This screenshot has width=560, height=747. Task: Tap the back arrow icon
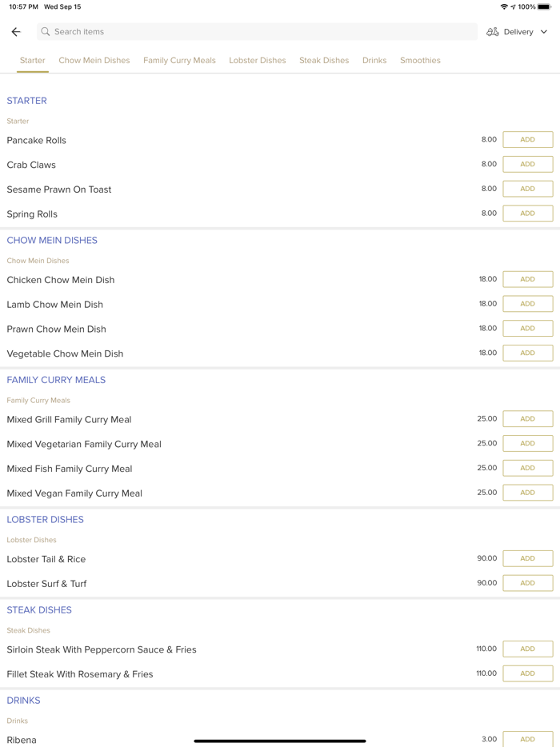[16, 32]
